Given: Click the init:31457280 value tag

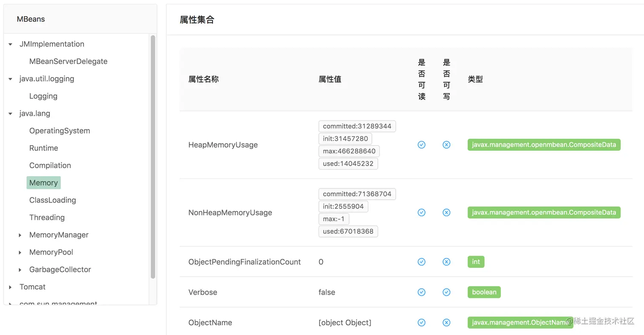Looking at the screenshot, I should [x=345, y=139].
